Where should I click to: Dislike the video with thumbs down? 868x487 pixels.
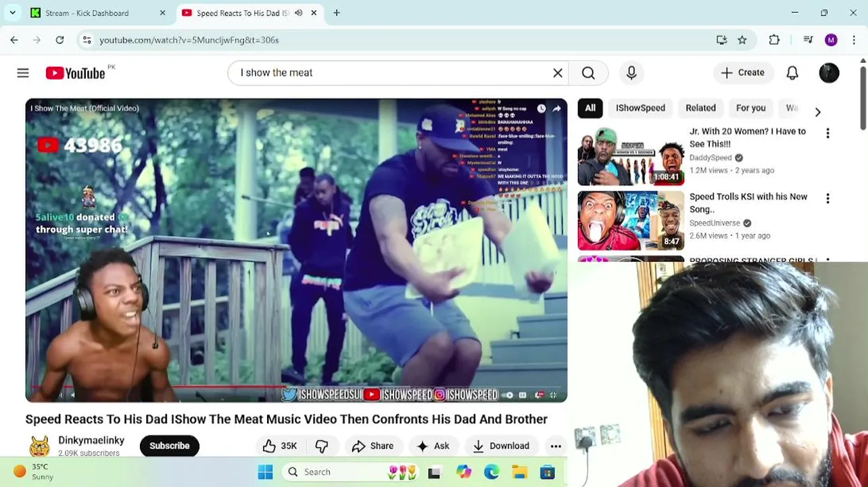point(322,446)
